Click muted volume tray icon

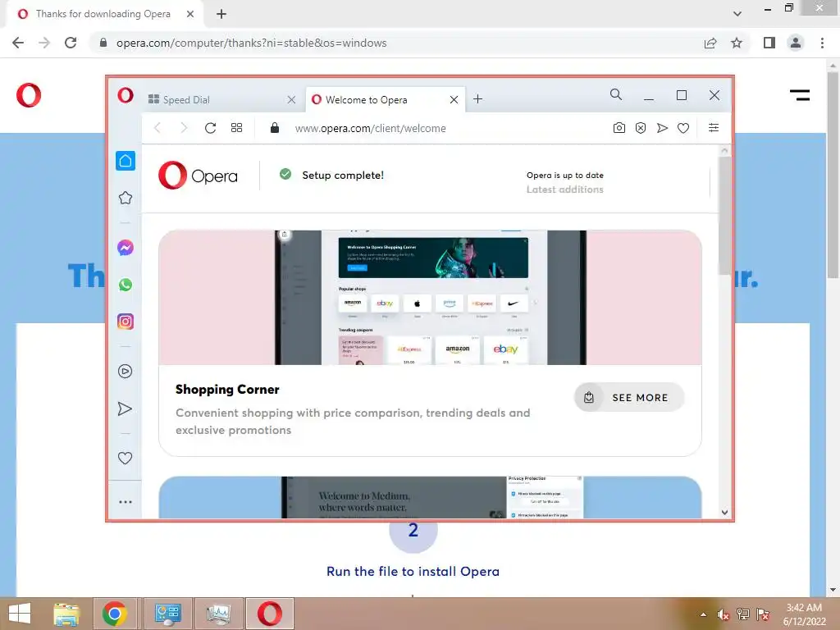[724, 614]
